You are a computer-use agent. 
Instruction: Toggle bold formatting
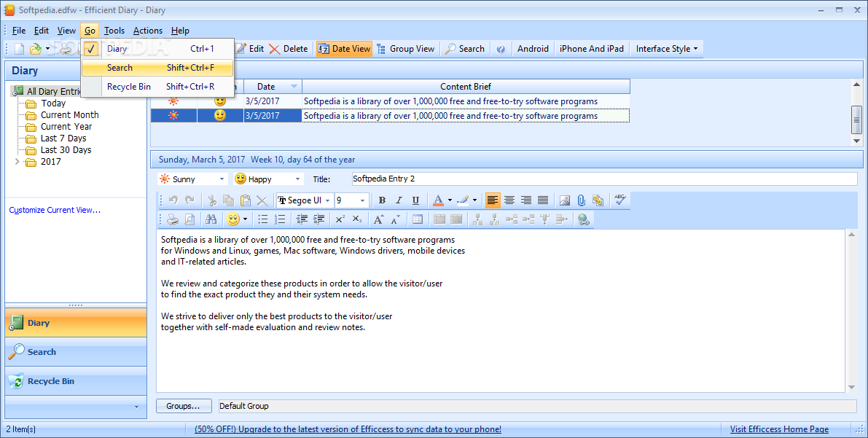[382, 200]
